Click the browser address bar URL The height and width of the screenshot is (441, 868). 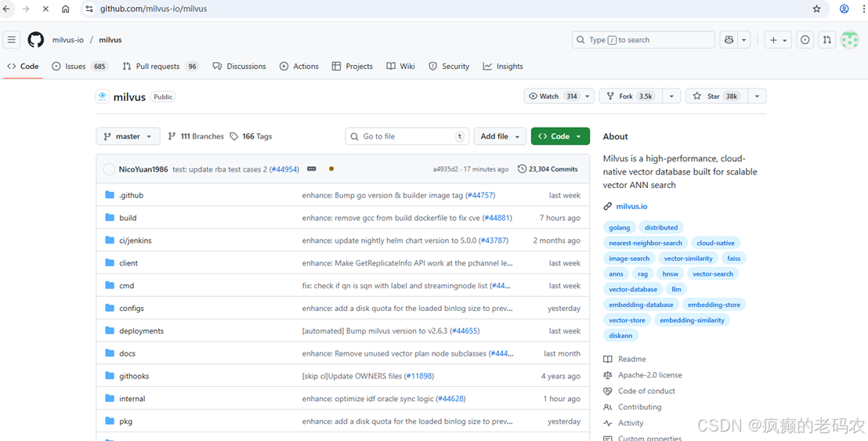(154, 9)
